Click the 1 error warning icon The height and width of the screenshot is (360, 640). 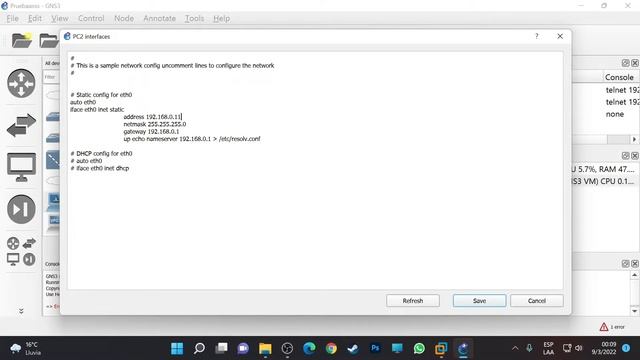coord(604,327)
